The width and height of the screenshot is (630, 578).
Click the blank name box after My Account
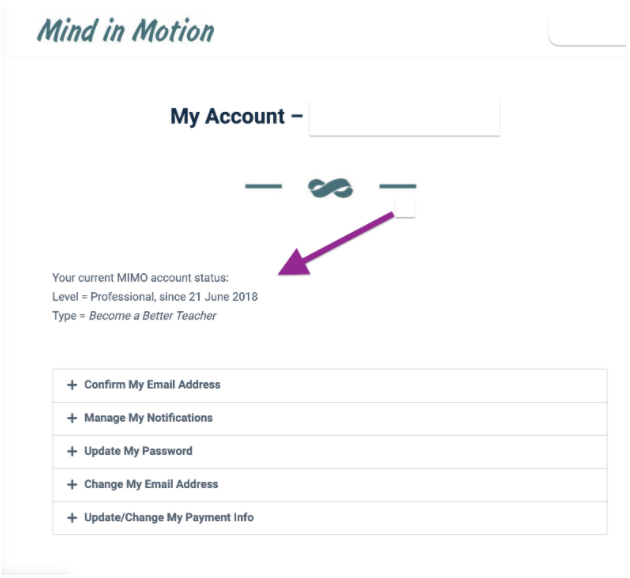404,118
